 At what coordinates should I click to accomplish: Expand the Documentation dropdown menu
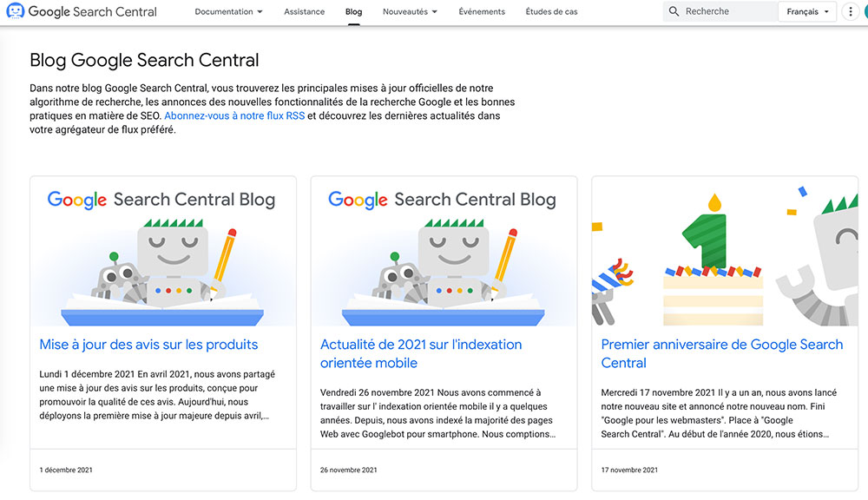pyautogui.click(x=228, y=11)
